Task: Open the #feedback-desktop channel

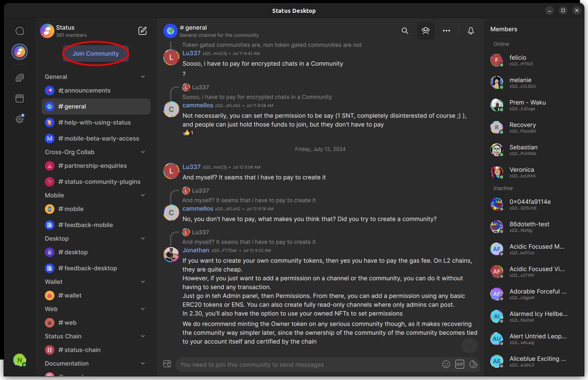Action: tap(96, 268)
